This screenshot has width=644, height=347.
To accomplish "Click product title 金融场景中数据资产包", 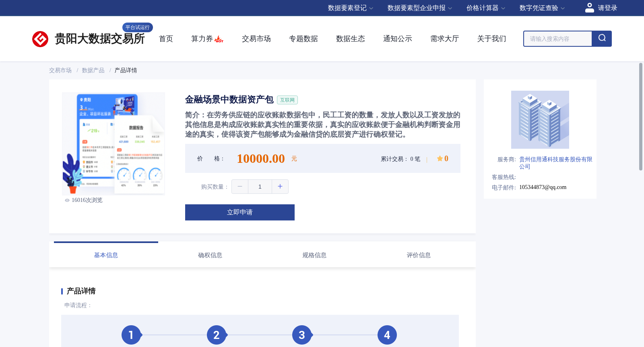I will (x=229, y=100).
